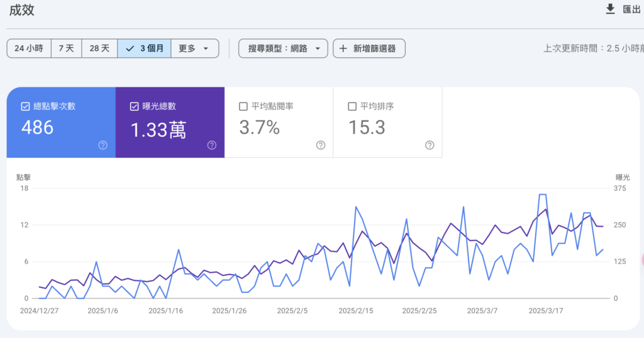Click the 2025/2/25 axis date label

click(x=419, y=311)
